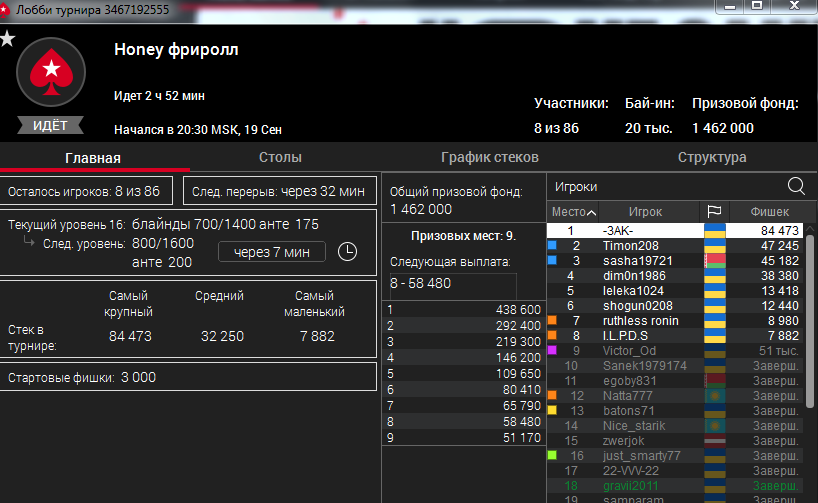Viewport: 818px width, 503px height.
Task: Click the Стартовые фишки 3 000 box
Action: [188, 377]
